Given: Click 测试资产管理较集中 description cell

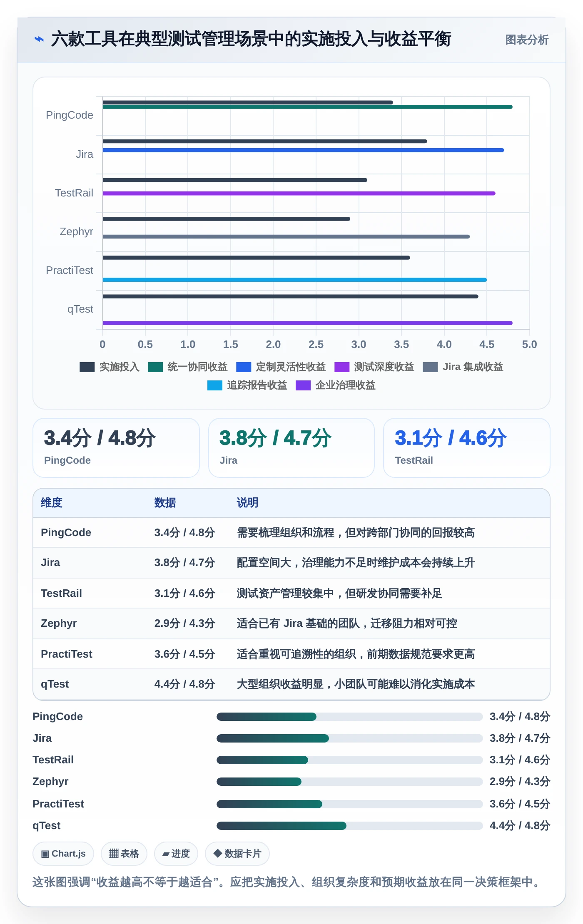Looking at the screenshot, I should [x=339, y=594].
